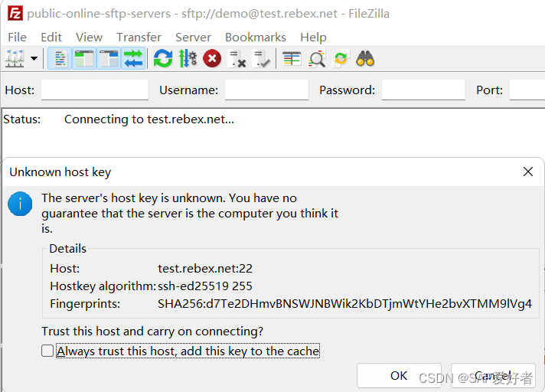
Task: Click OK to trust the host key
Action: click(x=399, y=376)
